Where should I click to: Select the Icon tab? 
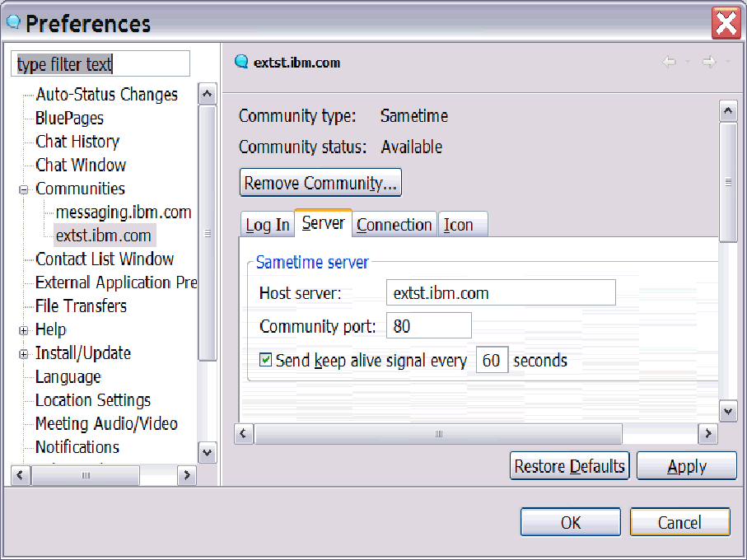click(x=459, y=225)
